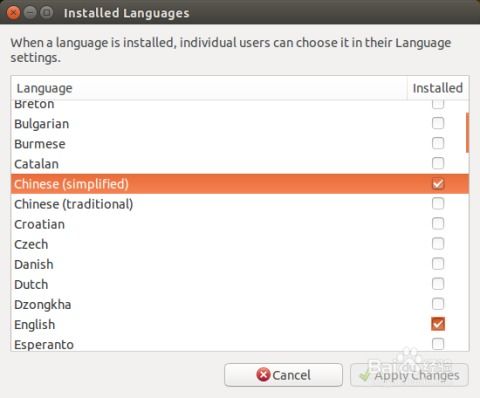Click the Apply Changes button
The image size is (480, 398).
409,375
